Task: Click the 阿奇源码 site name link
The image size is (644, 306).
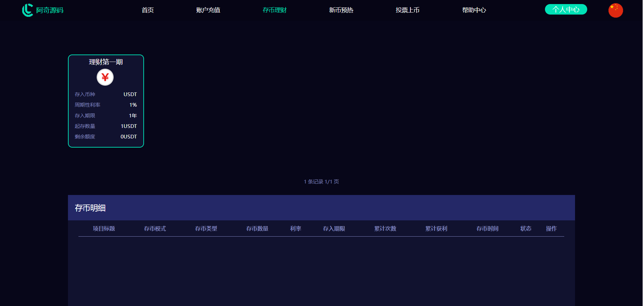Action: 50,10
